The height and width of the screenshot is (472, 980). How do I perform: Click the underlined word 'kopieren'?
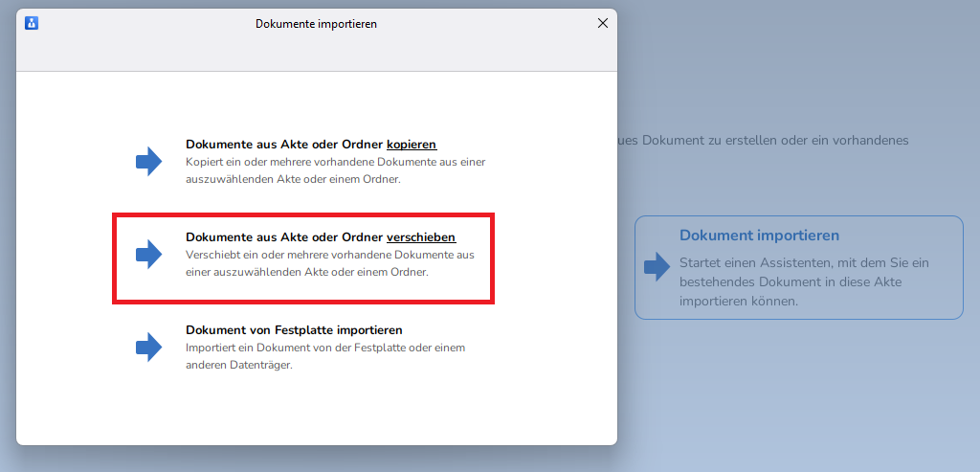click(412, 145)
